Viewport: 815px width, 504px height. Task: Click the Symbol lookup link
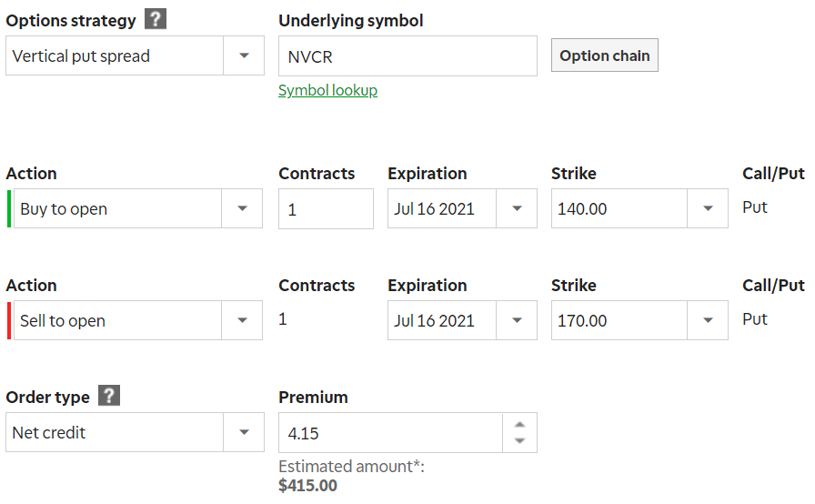327,90
